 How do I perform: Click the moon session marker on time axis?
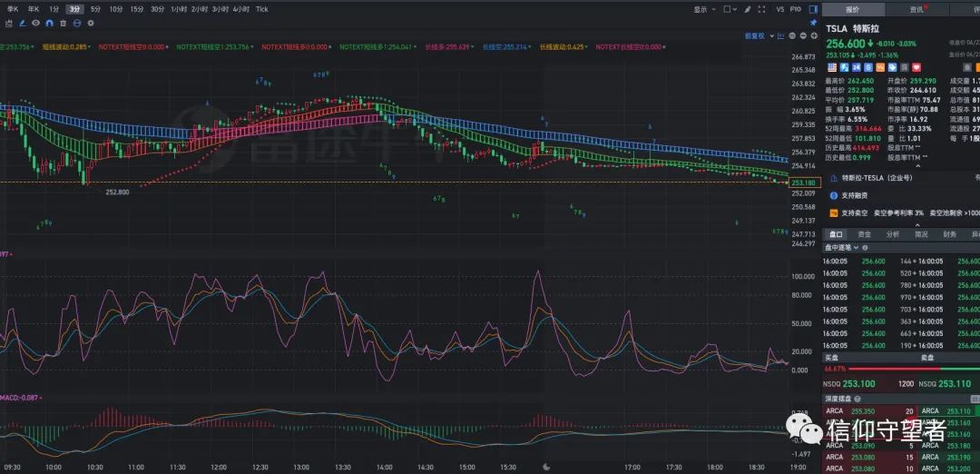pos(546,467)
